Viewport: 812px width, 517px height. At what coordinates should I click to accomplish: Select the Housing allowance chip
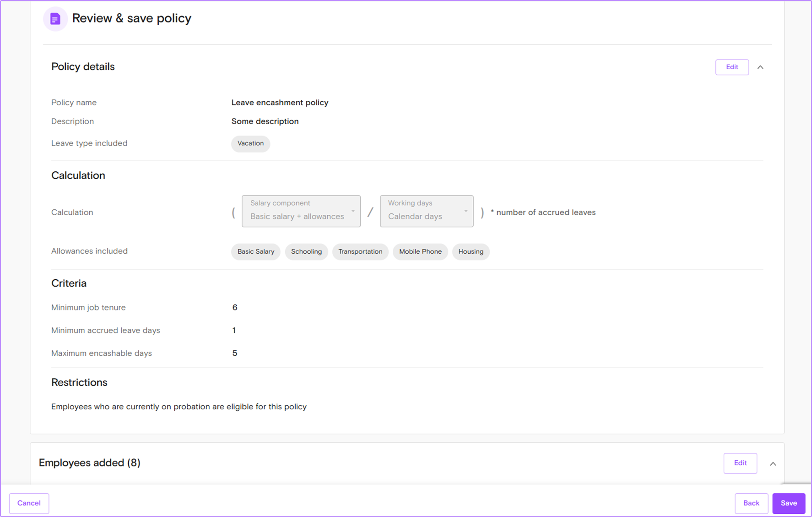pos(471,251)
